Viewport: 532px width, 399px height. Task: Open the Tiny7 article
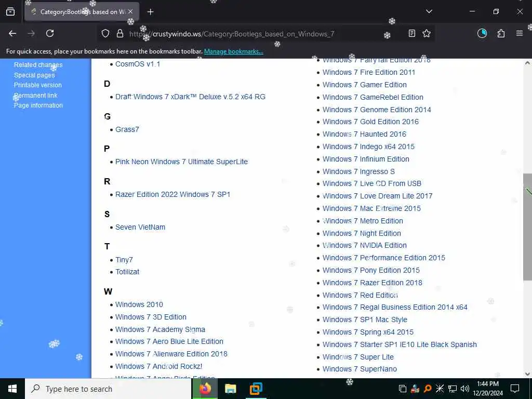(124, 260)
